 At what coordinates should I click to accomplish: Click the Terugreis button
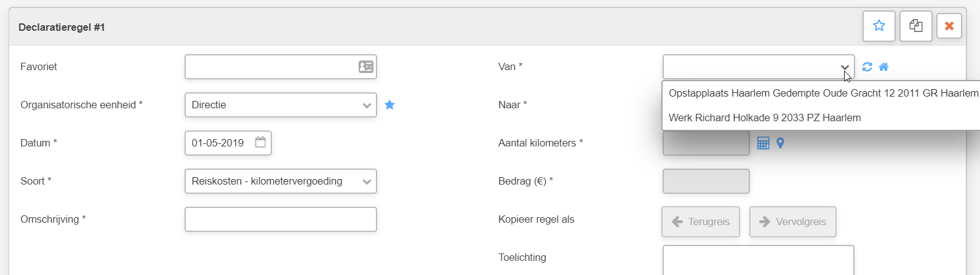(x=701, y=221)
